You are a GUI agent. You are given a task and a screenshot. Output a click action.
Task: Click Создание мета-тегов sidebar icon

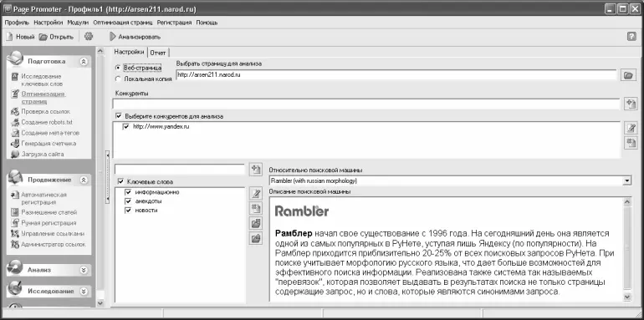pyautogui.click(x=15, y=133)
